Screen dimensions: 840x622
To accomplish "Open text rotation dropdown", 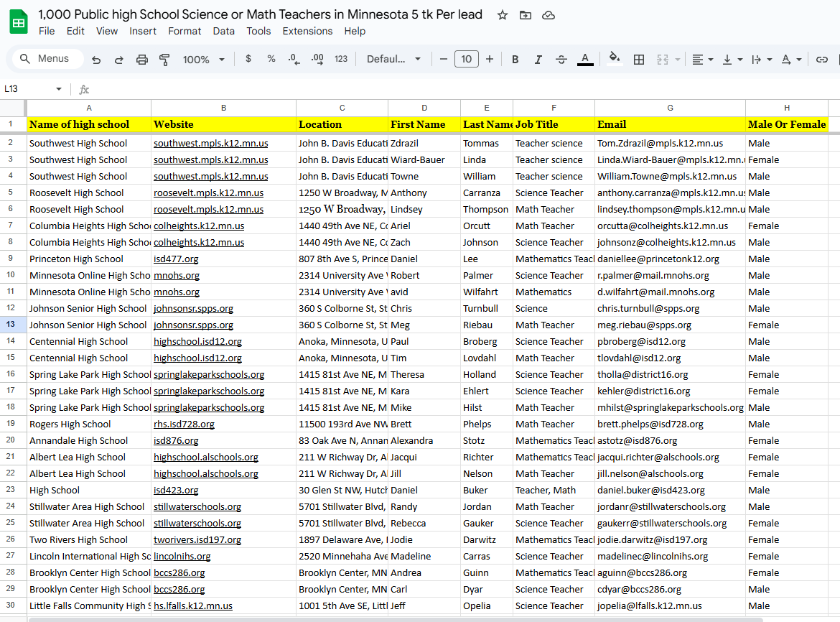I will click(x=790, y=60).
